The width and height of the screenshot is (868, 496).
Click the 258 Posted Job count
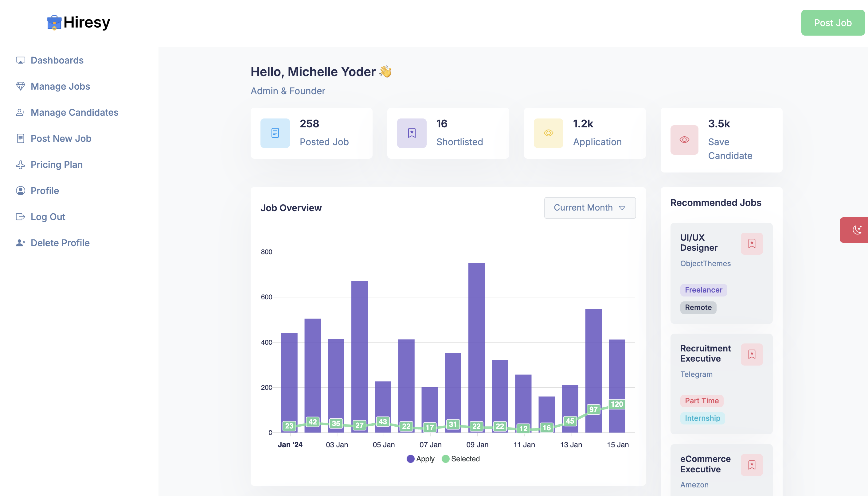click(x=309, y=124)
